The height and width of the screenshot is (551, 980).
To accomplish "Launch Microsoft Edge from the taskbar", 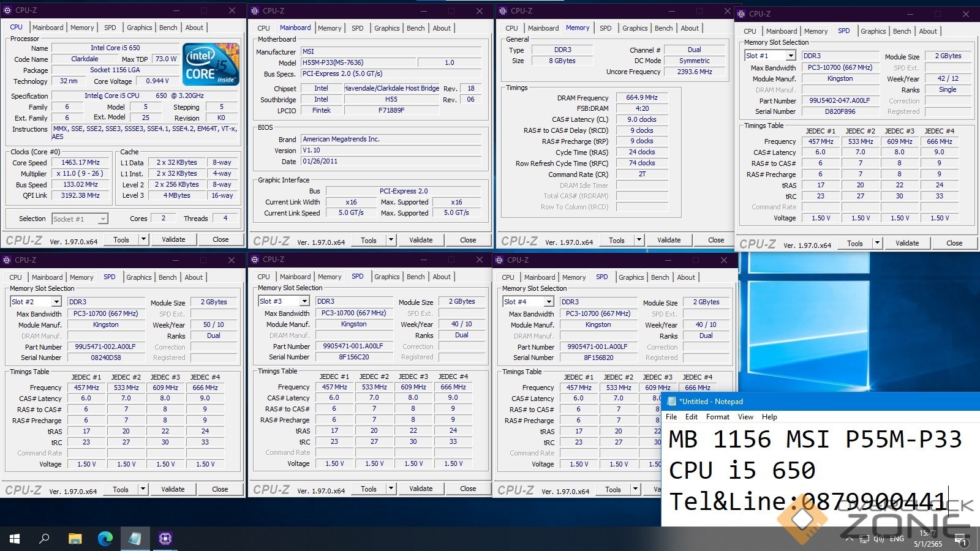I will click(105, 539).
